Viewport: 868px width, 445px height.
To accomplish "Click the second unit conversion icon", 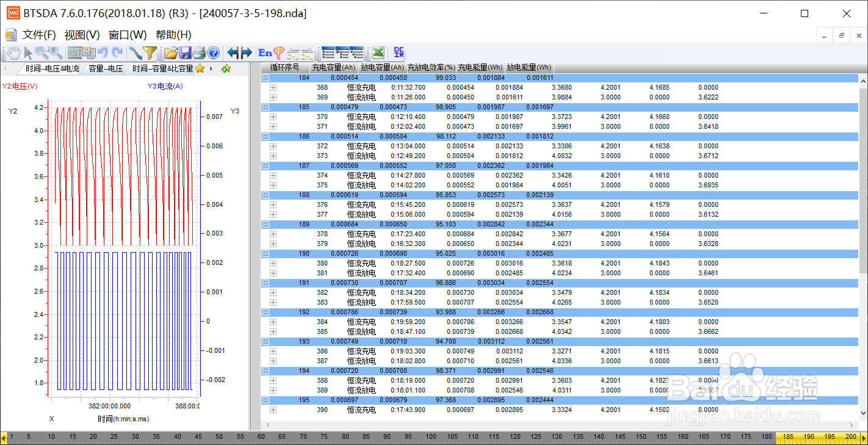I will [308, 53].
